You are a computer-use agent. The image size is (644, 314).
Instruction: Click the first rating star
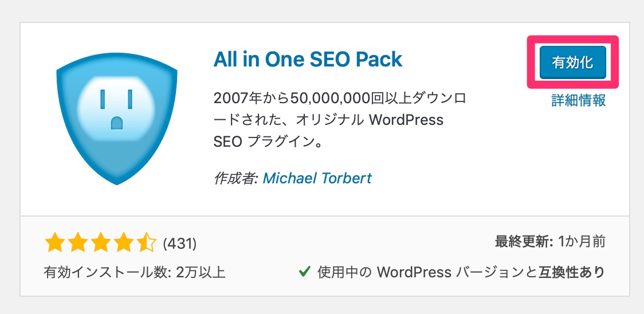(x=55, y=244)
